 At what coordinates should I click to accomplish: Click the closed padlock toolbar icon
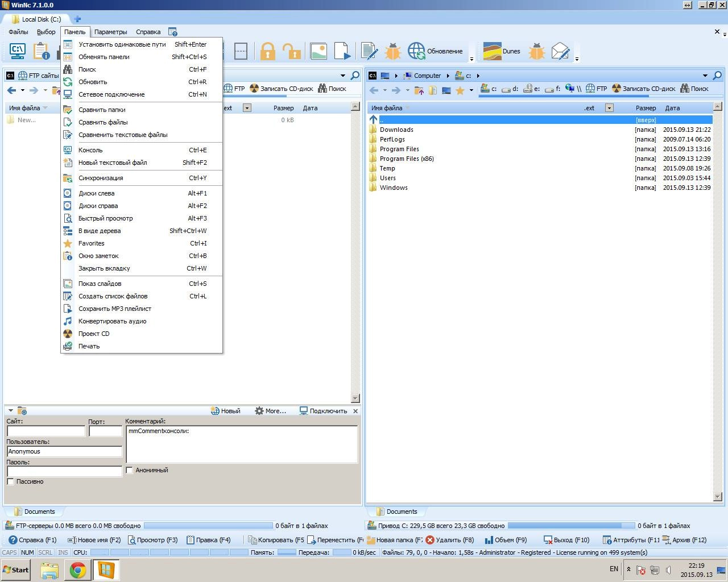(268, 51)
